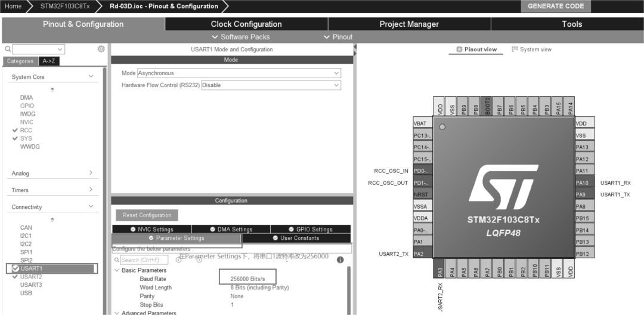Open the User Constants tab
This screenshot has width=644, height=315.
click(x=296, y=238)
